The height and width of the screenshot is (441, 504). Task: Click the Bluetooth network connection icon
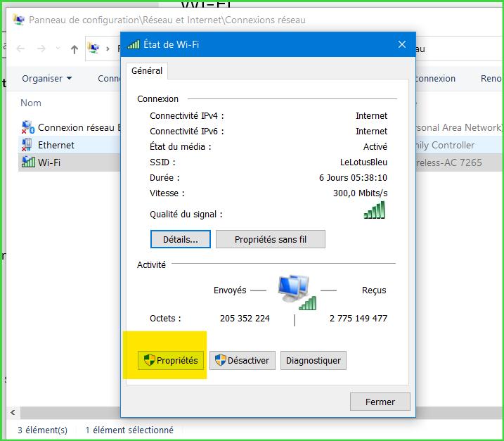coord(28,127)
